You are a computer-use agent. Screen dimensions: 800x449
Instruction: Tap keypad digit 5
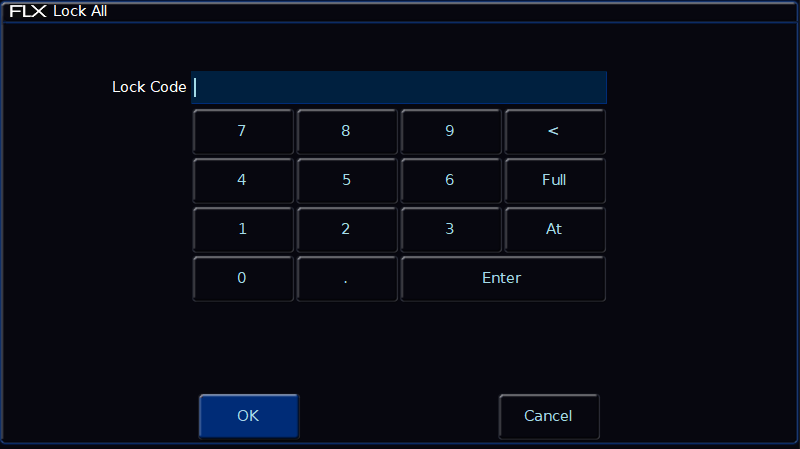pos(347,180)
